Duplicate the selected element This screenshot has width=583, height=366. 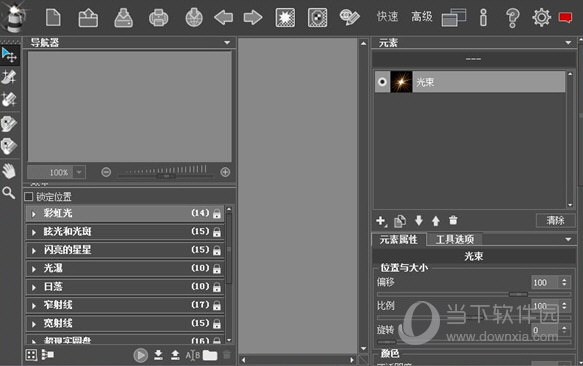click(x=400, y=221)
